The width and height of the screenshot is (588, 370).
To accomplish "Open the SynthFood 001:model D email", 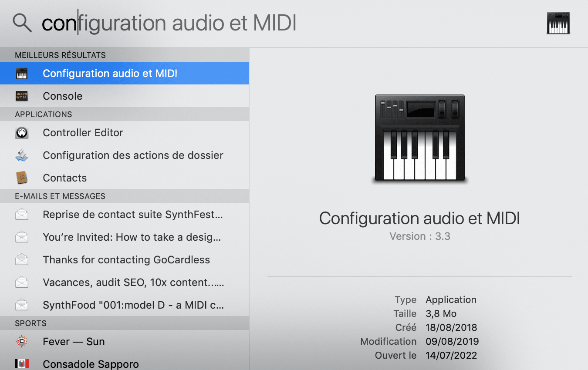I will point(125,305).
